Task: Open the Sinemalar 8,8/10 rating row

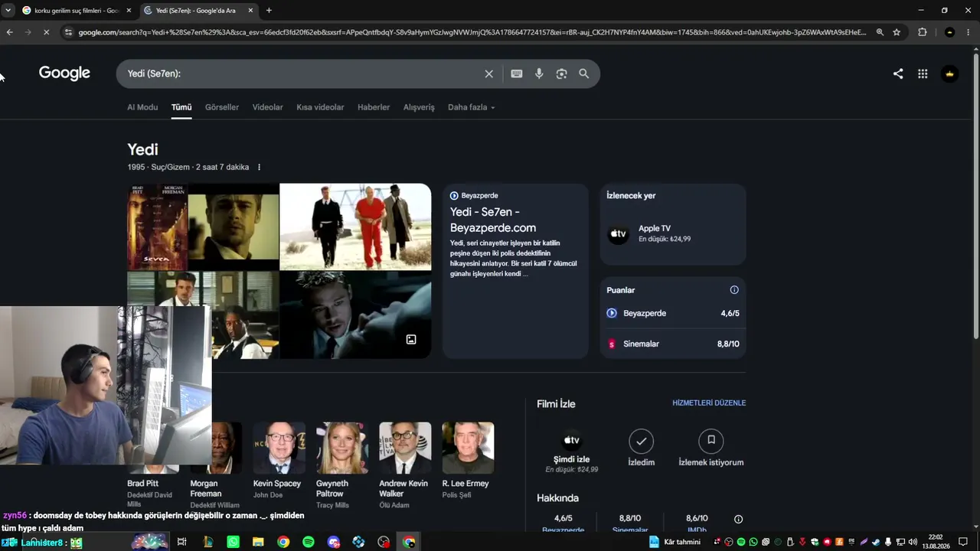Action: [673, 344]
